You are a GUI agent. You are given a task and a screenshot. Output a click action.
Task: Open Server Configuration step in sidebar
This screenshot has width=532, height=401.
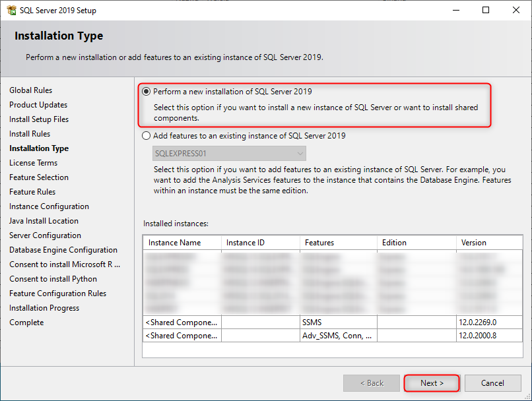[x=45, y=235]
